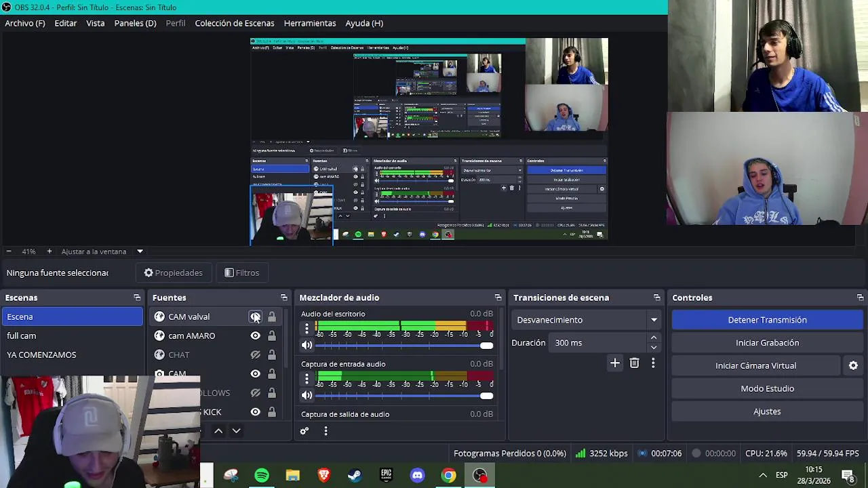Unlock the CAM valval source
The width and height of the screenshot is (868, 488).
click(x=271, y=317)
